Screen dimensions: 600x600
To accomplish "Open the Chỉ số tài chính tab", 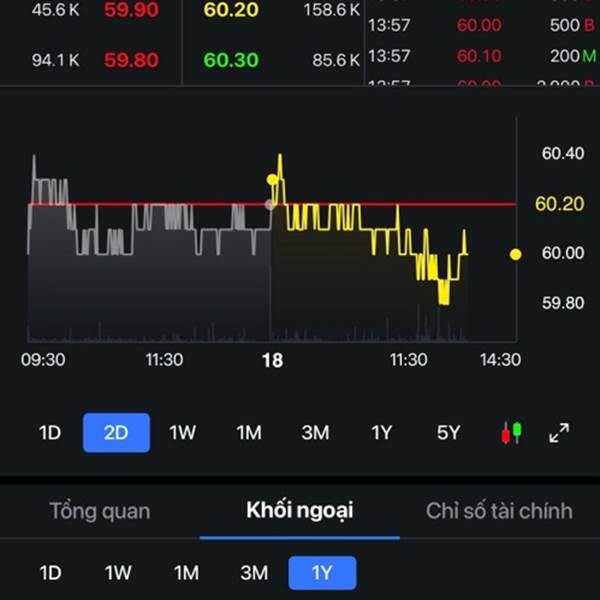I will [x=499, y=511].
